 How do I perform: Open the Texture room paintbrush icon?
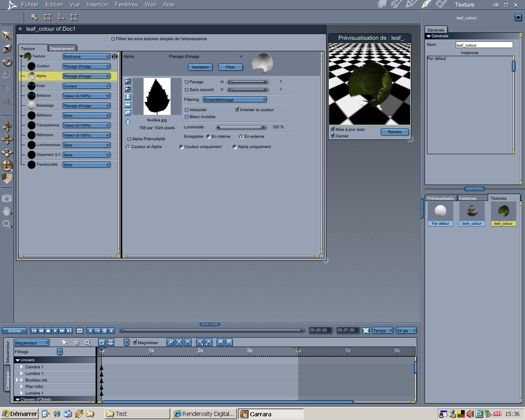point(426,4)
